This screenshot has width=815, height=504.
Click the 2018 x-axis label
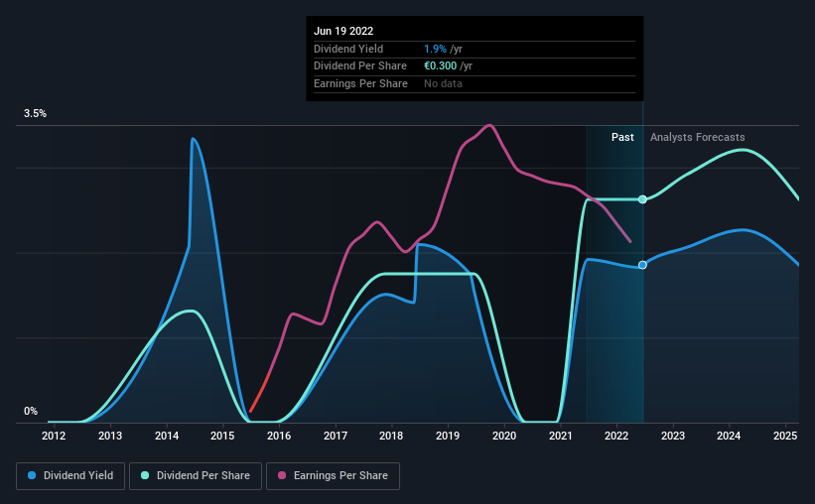pyautogui.click(x=391, y=436)
